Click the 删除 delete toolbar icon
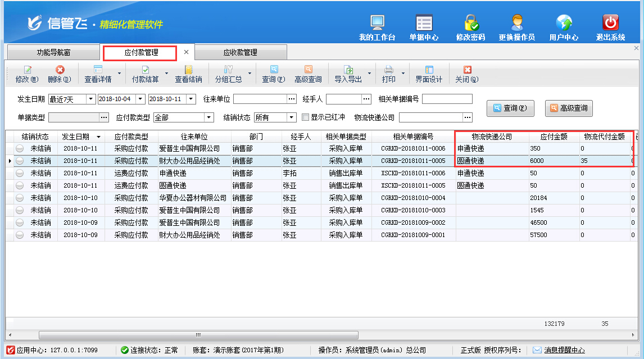Screen dimensions: 644x359 click(60, 70)
